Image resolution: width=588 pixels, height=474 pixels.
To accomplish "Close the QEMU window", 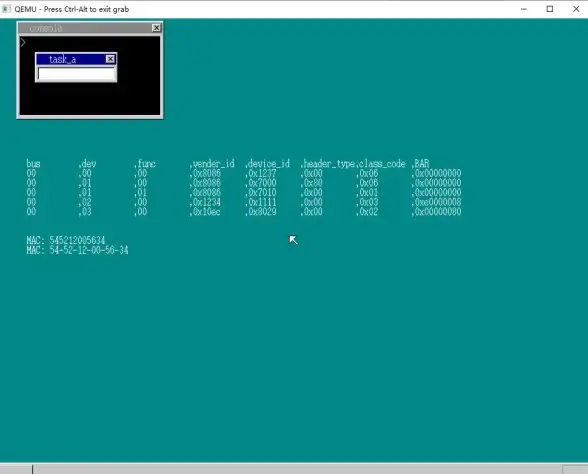I will point(576,9).
